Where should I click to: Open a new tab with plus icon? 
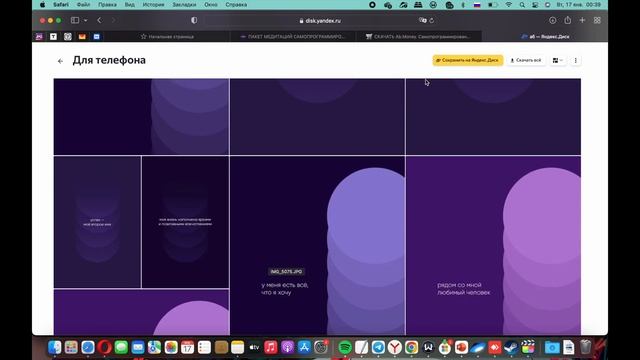tap(582, 20)
